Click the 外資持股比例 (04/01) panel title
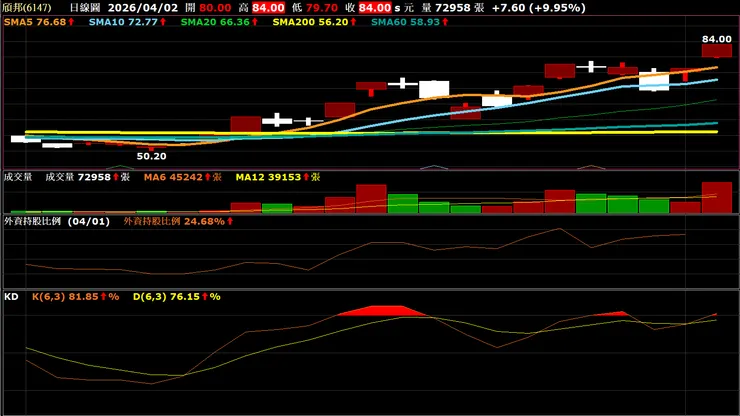The width and height of the screenshot is (740, 416). coord(57,221)
